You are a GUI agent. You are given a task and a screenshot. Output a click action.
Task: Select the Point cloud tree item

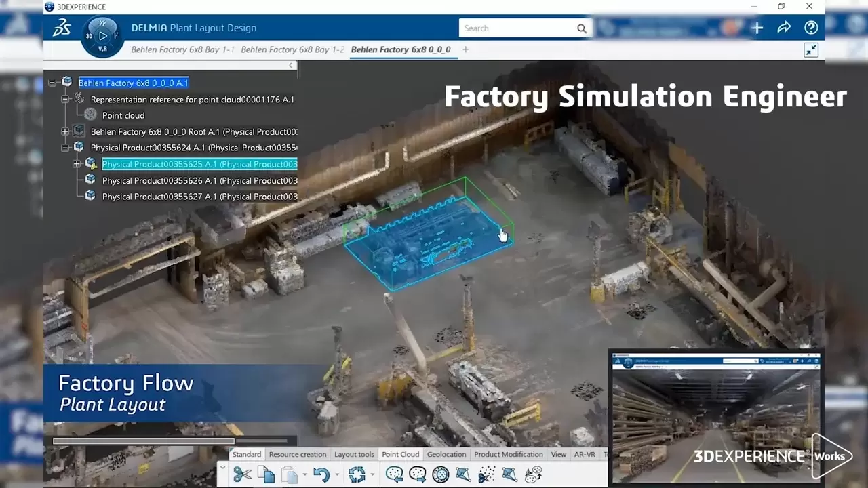[x=123, y=115]
